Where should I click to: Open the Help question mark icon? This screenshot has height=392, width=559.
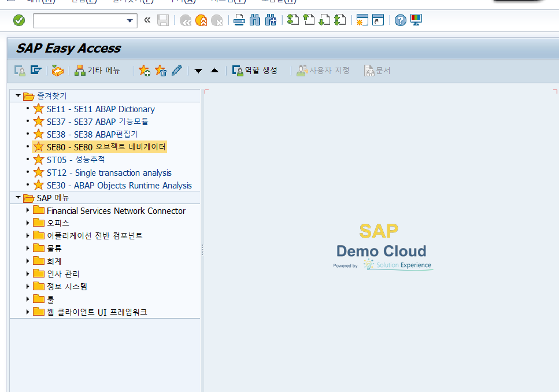401,20
